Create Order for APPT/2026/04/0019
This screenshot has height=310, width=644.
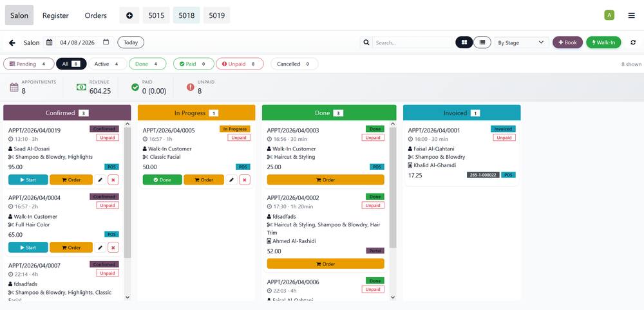pos(71,179)
